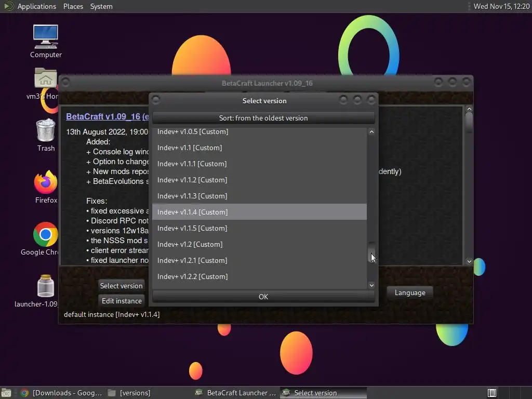Screen dimensions: 532x399
Task: Click the version list scrollbar thumb
Action: point(371,252)
